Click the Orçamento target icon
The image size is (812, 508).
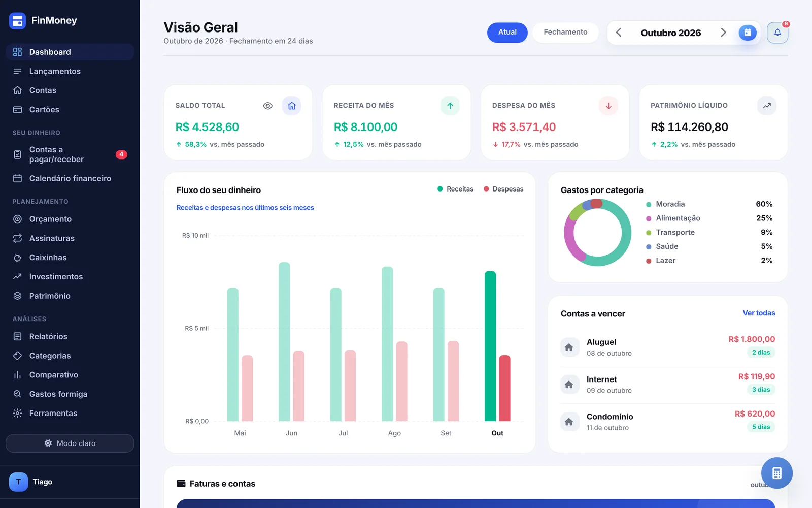(17, 219)
